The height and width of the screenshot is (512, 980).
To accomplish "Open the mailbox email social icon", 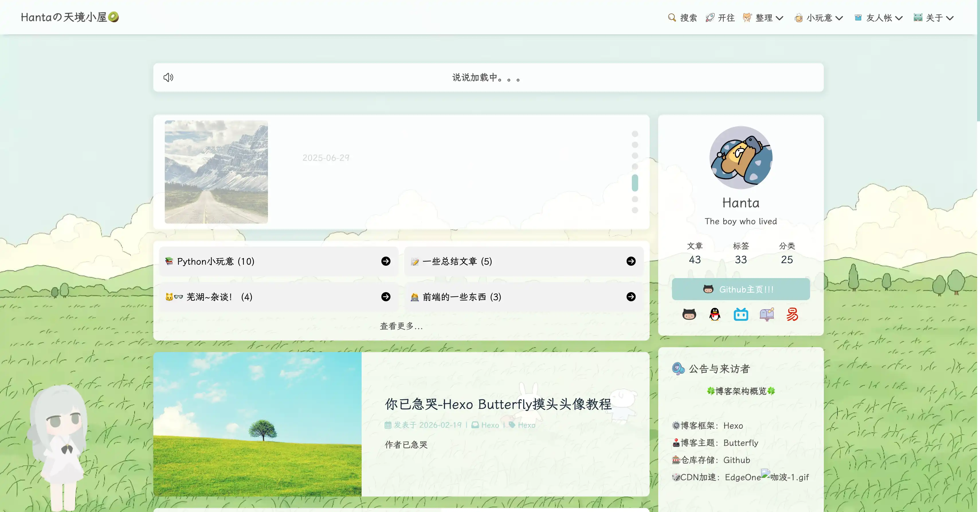I will 767,314.
